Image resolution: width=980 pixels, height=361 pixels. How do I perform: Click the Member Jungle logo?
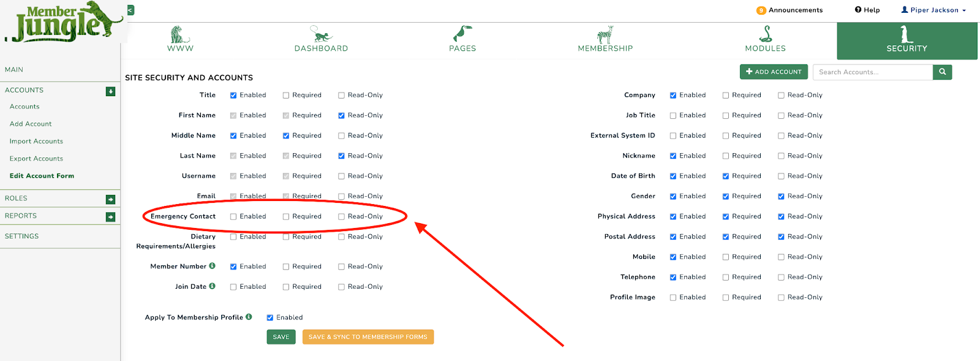coord(64,22)
